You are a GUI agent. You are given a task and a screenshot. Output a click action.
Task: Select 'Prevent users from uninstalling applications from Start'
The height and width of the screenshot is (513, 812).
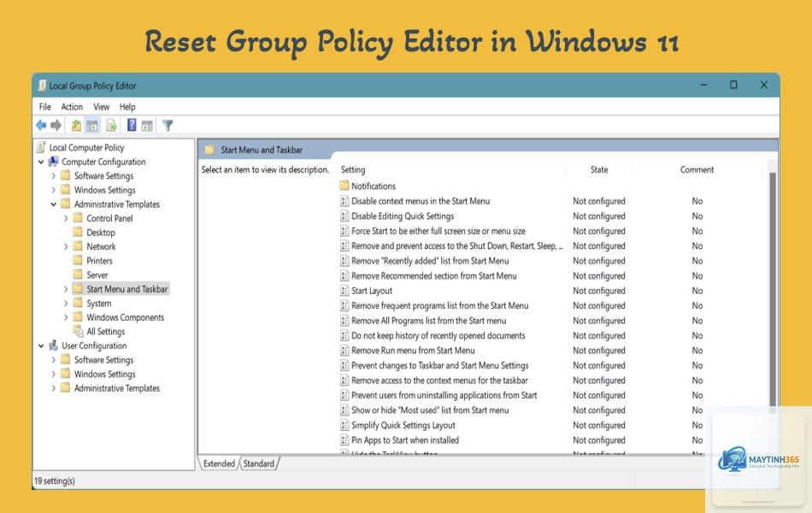tap(444, 395)
